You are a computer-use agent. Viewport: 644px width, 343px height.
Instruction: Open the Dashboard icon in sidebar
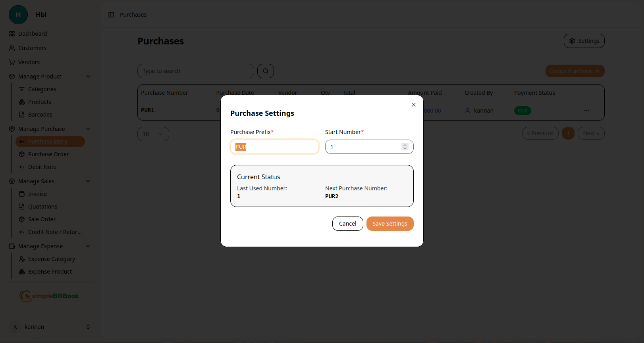(12, 34)
